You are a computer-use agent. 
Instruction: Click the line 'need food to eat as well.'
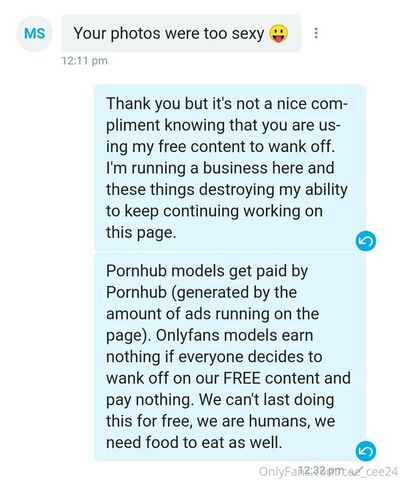194,443
